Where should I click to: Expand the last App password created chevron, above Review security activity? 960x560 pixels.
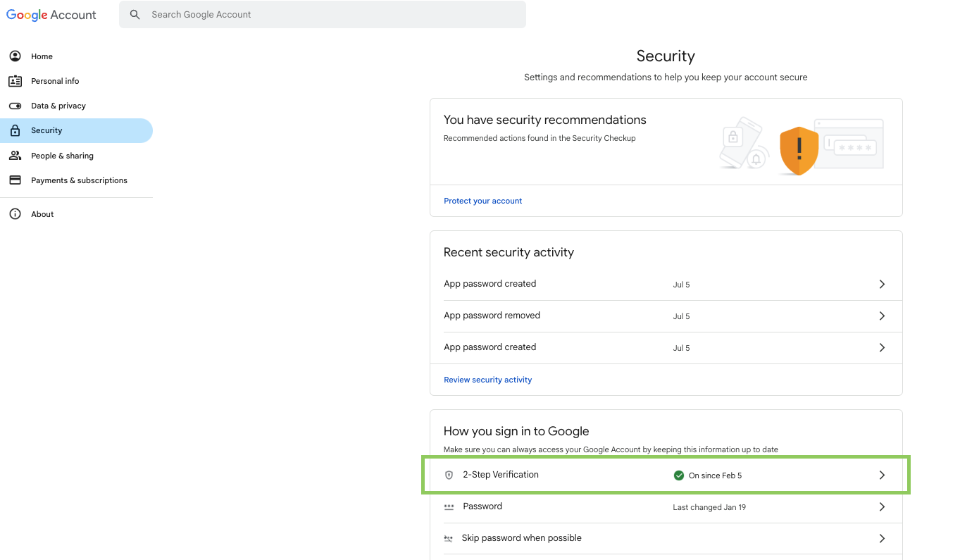pos(882,348)
